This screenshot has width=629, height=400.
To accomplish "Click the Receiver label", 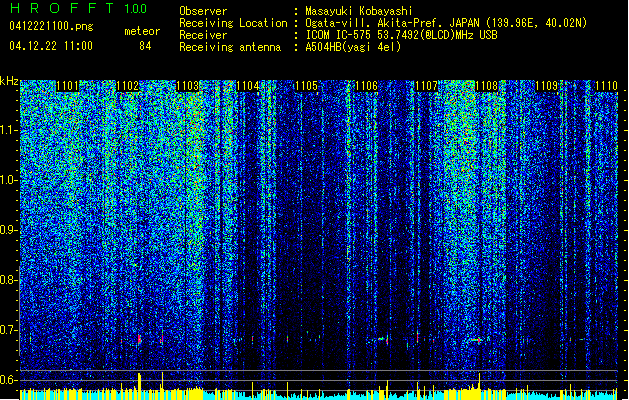I will coord(203,35).
